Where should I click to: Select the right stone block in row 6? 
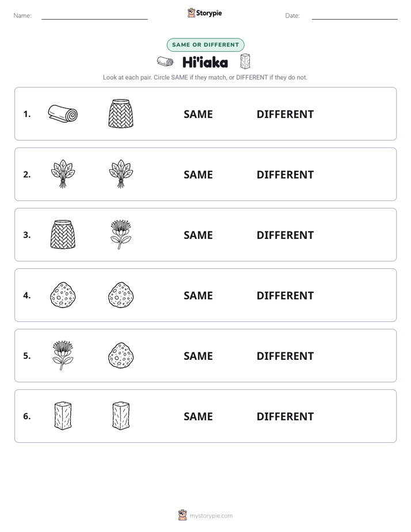tap(121, 416)
